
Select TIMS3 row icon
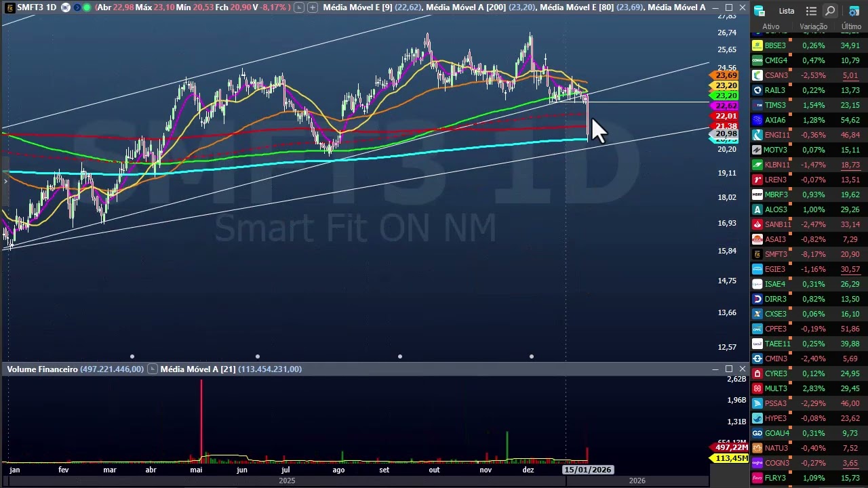pos(757,105)
